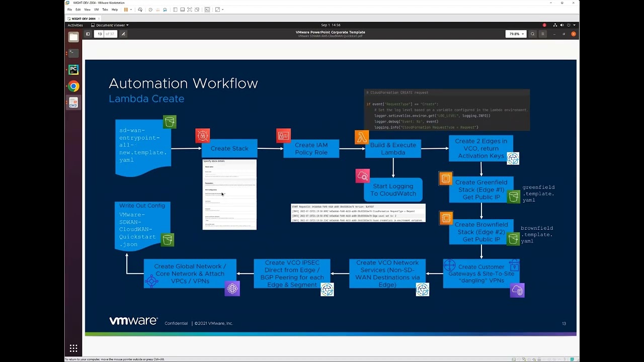Open PyCharm from the Ubuntu dock
Screen dimensions: 644x362
tap(73, 69)
